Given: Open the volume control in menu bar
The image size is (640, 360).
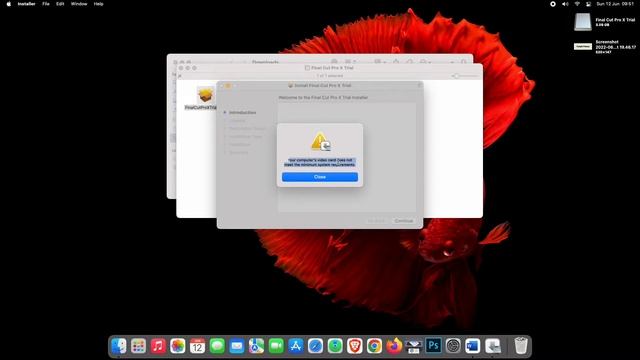Looking at the screenshot, I should pos(565,4).
